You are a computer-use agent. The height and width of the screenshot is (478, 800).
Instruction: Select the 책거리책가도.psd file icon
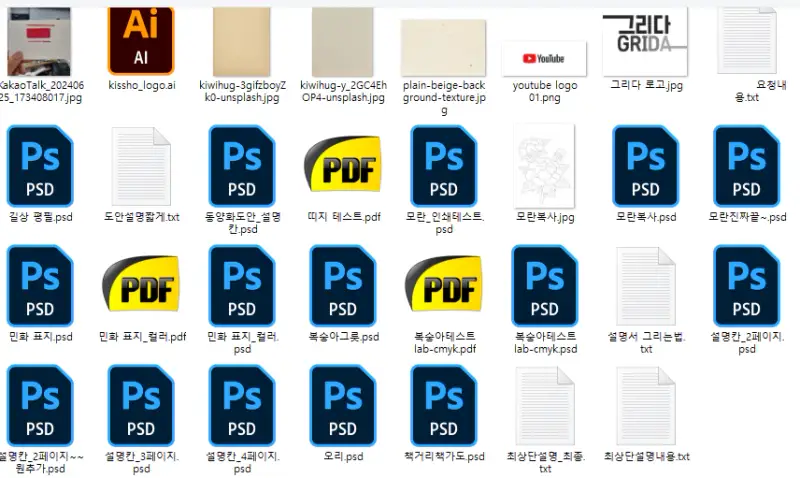[444, 406]
